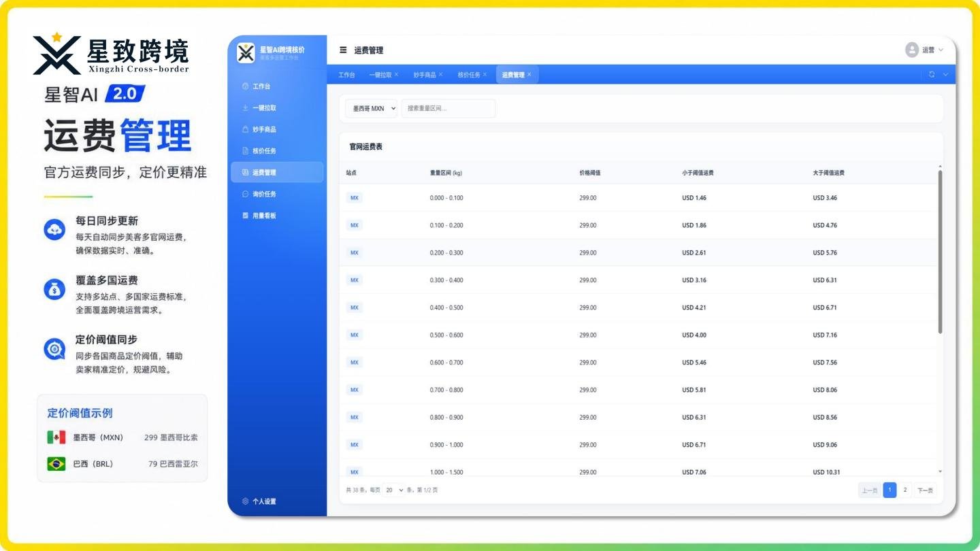980x551 pixels.
Task: Click the table scrollbar up arrow
Action: 941,167
